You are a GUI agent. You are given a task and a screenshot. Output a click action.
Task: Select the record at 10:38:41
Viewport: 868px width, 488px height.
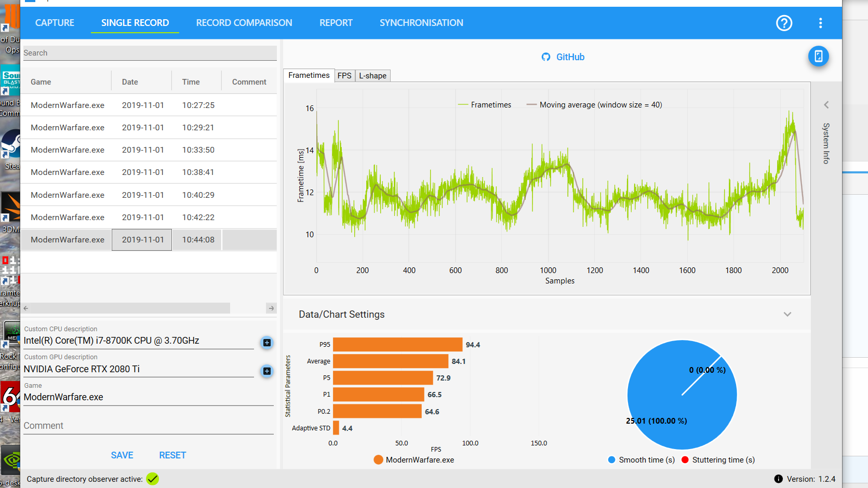coord(150,172)
